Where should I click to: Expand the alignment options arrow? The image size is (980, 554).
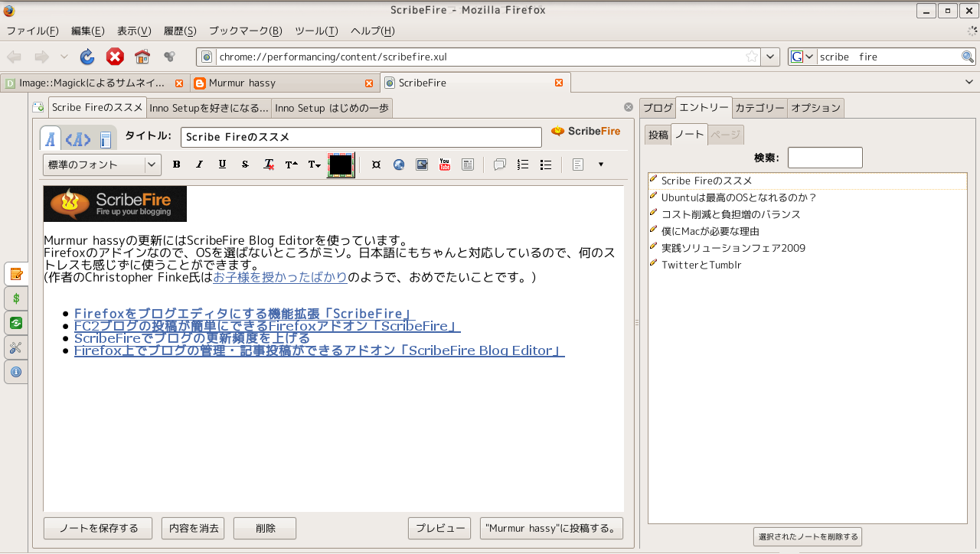tap(601, 165)
